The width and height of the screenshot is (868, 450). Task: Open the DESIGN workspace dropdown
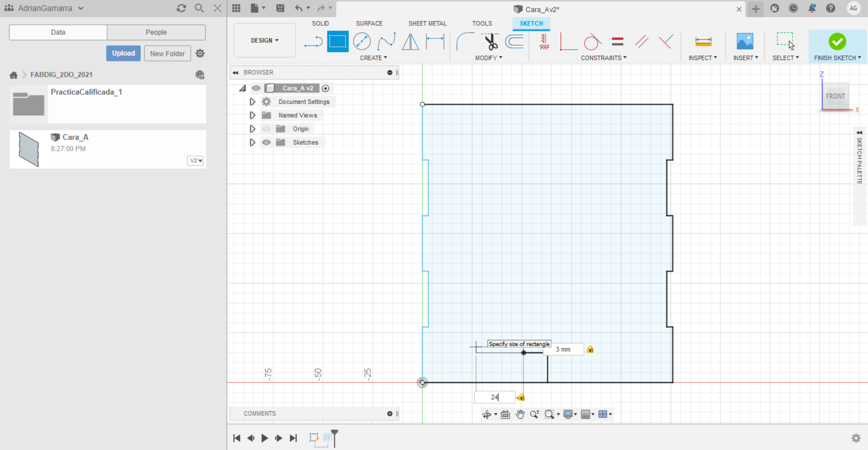pyautogui.click(x=265, y=40)
